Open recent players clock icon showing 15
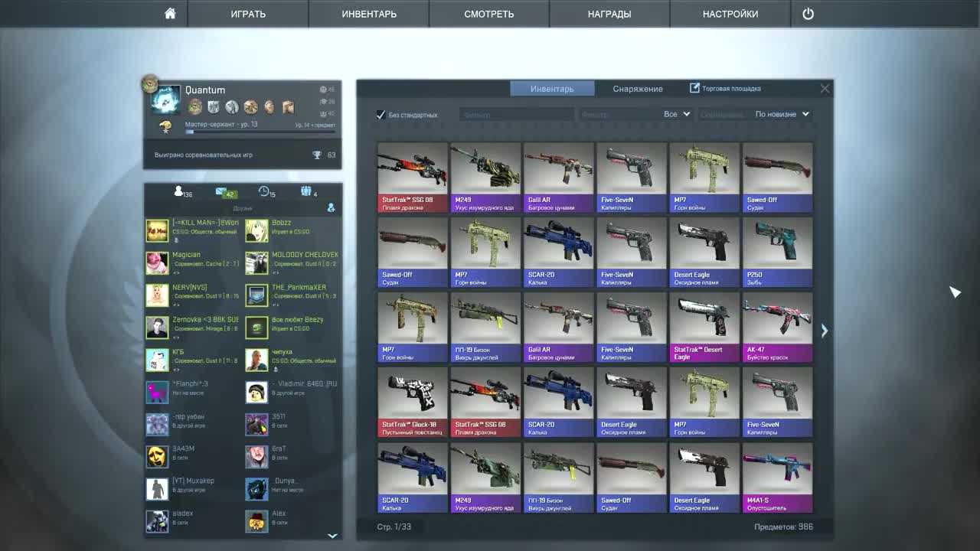 [266, 192]
